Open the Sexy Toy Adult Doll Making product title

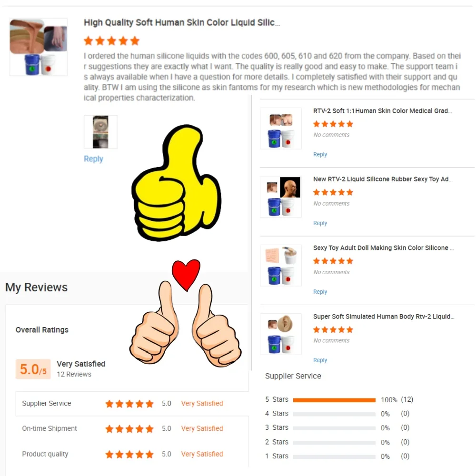click(x=383, y=248)
